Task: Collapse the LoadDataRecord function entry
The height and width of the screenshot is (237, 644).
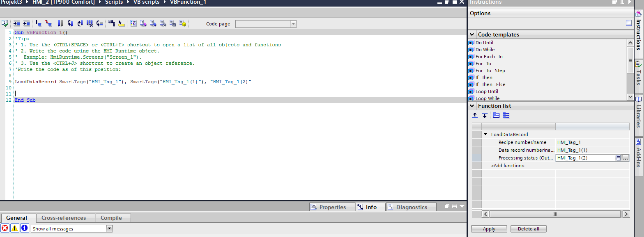Action: pyautogui.click(x=485, y=134)
